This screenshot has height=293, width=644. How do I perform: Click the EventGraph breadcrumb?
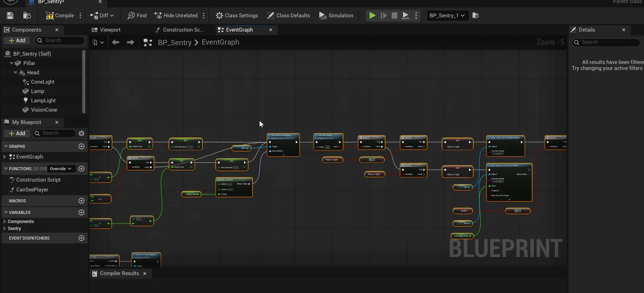click(220, 42)
